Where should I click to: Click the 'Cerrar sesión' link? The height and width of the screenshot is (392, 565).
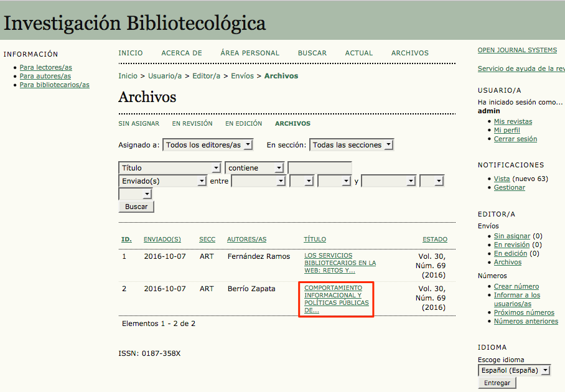[x=515, y=139]
